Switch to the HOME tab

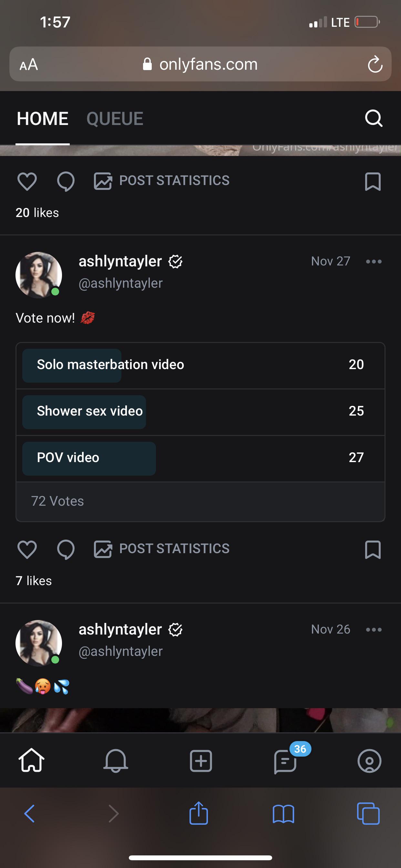point(43,118)
